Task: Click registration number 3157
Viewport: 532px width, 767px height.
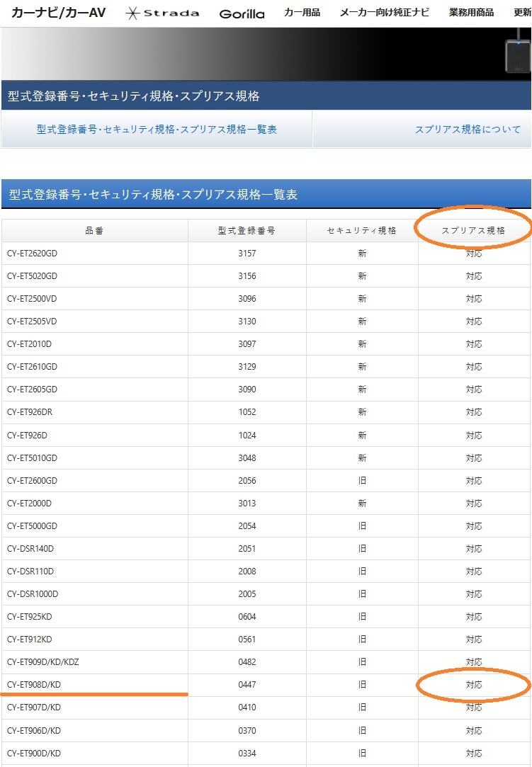Action: [247, 254]
